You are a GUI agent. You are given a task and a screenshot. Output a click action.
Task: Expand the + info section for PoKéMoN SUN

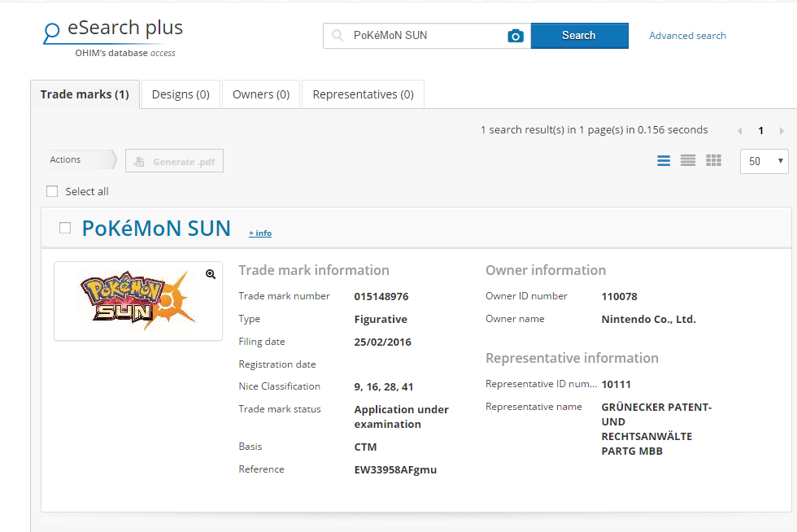pos(259,233)
